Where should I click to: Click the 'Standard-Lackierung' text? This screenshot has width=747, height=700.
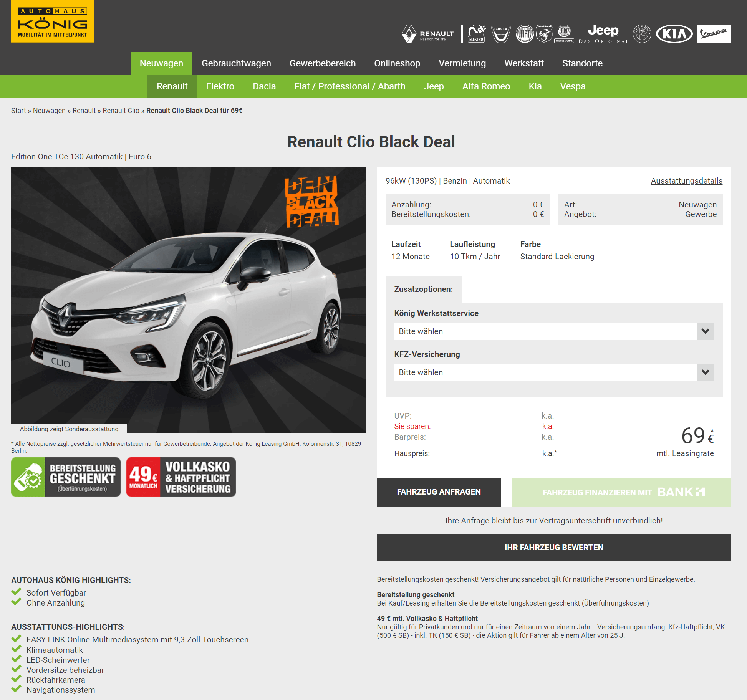coord(557,257)
